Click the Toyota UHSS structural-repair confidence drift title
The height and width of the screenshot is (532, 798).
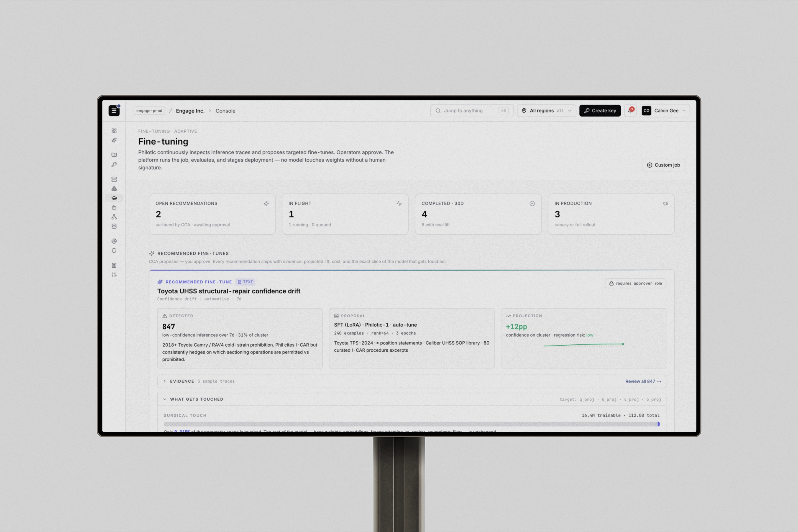click(x=229, y=291)
